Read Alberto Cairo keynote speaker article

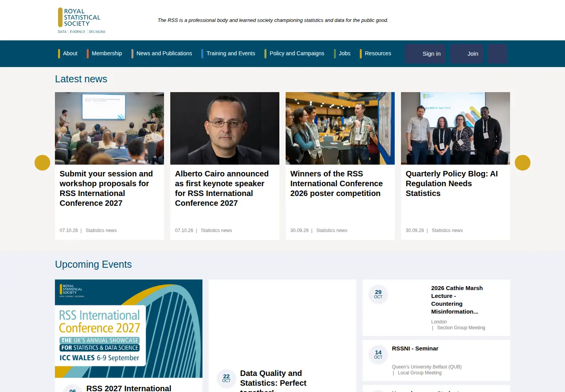point(222,189)
